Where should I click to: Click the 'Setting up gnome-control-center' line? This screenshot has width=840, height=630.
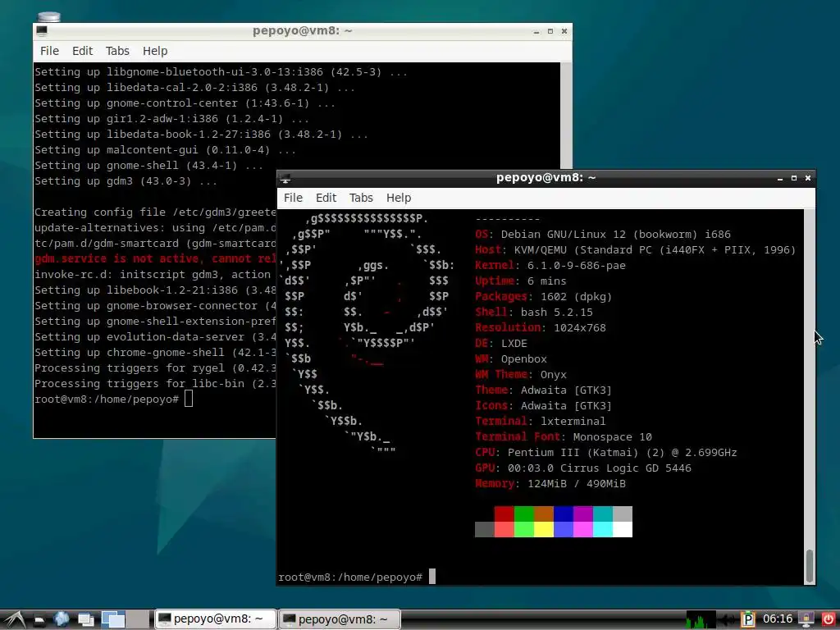(x=185, y=103)
